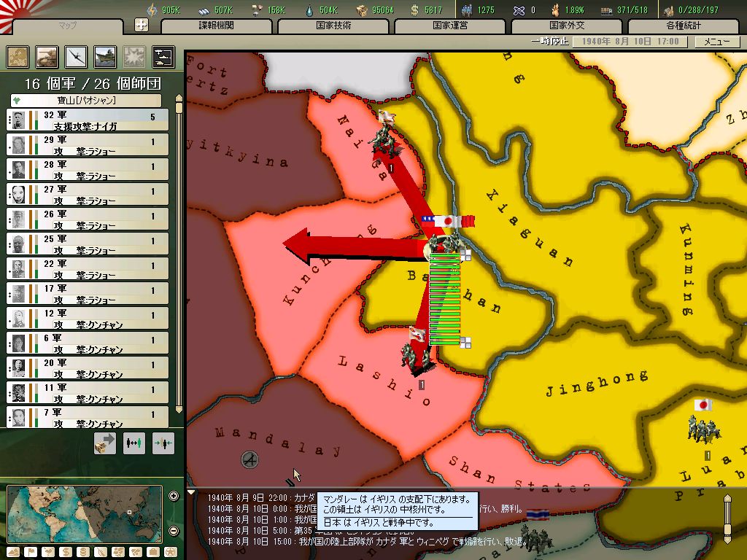Switch to economic map mode dollar icon
The width and height of the screenshot is (747, 560).
point(65,553)
